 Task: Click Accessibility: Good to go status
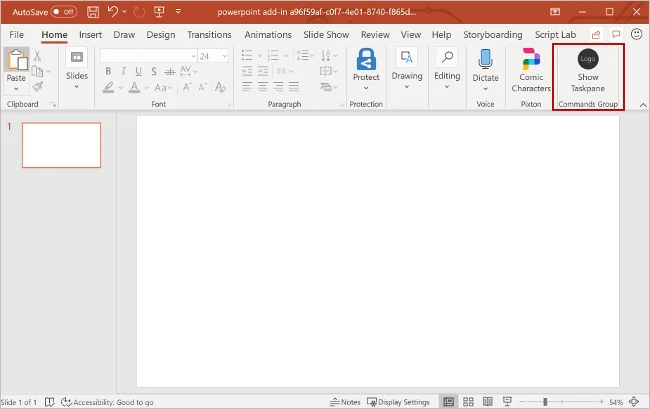tap(107, 402)
